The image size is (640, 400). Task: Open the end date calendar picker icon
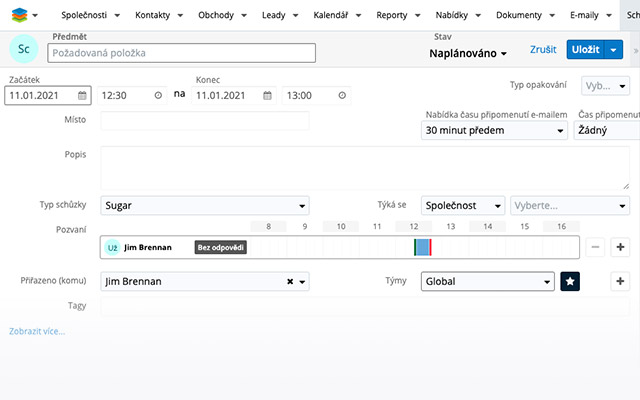click(268, 96)
